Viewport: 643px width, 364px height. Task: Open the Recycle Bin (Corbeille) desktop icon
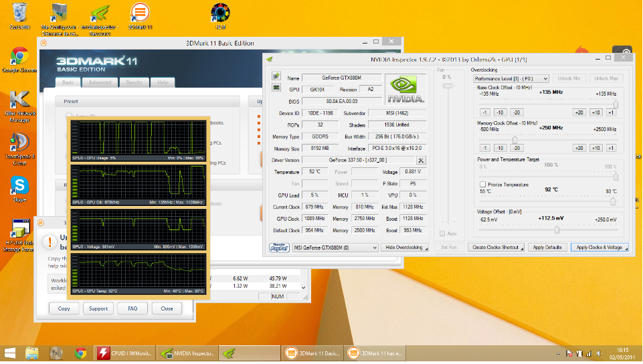[19, 17]
